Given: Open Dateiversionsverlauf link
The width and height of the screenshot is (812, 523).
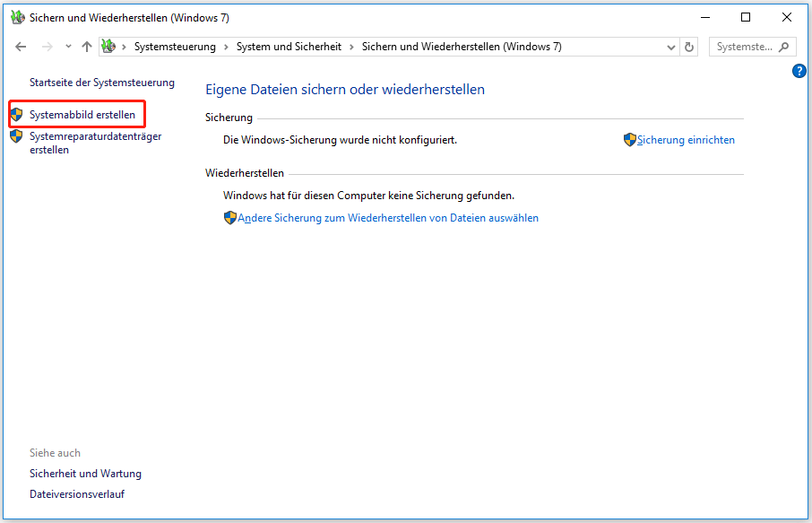Looking at the screenshot, I should click(x=77, y=494).
